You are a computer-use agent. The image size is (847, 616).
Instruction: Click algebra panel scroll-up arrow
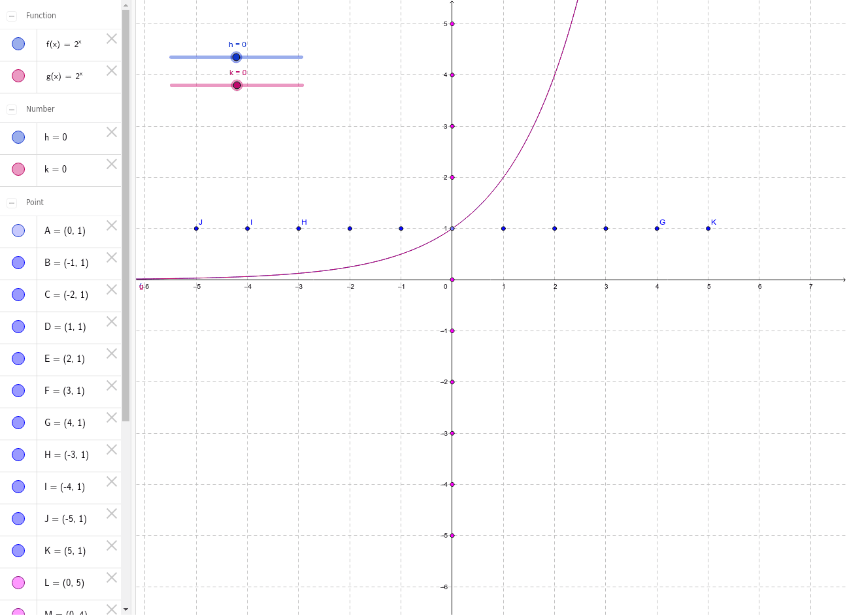tap(125, 4)
